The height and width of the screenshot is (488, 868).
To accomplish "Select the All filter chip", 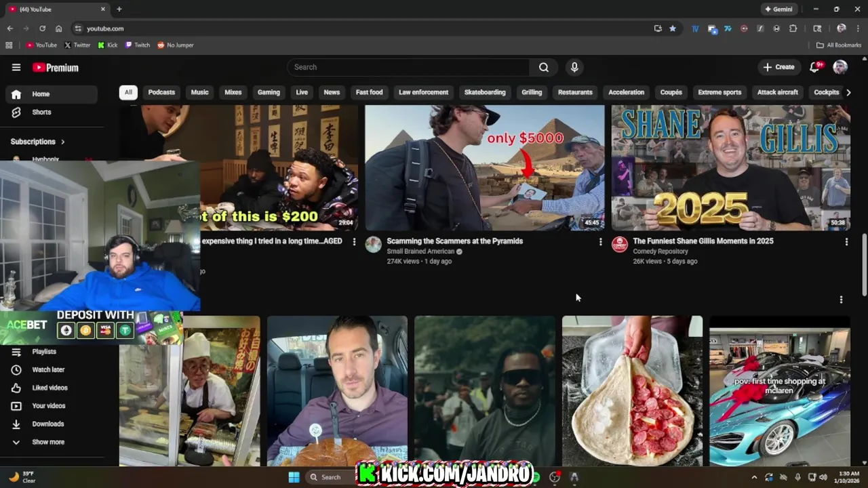I will (128, 92).
